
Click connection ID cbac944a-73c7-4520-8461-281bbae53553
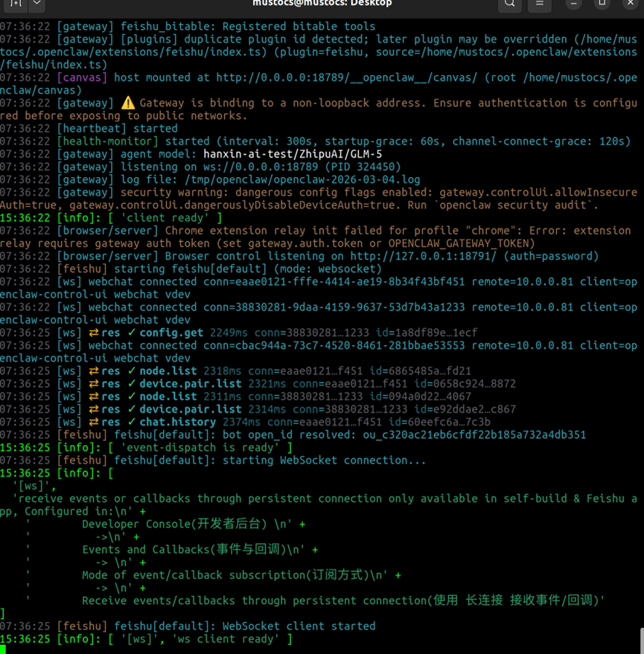350,345
